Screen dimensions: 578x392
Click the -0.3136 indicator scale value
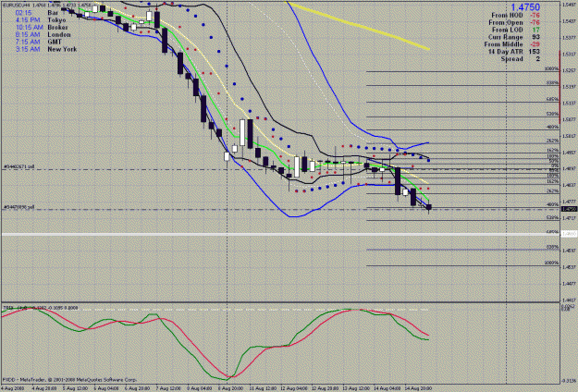pyautogui.click(x=570, y=381)
